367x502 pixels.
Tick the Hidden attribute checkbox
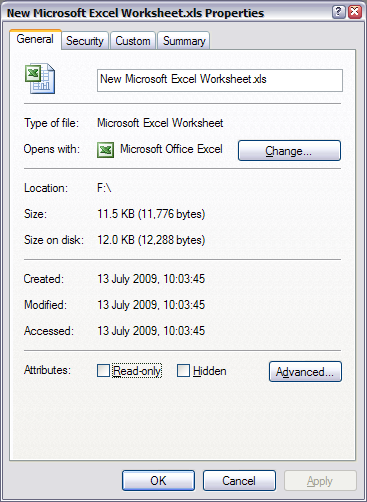183,370
